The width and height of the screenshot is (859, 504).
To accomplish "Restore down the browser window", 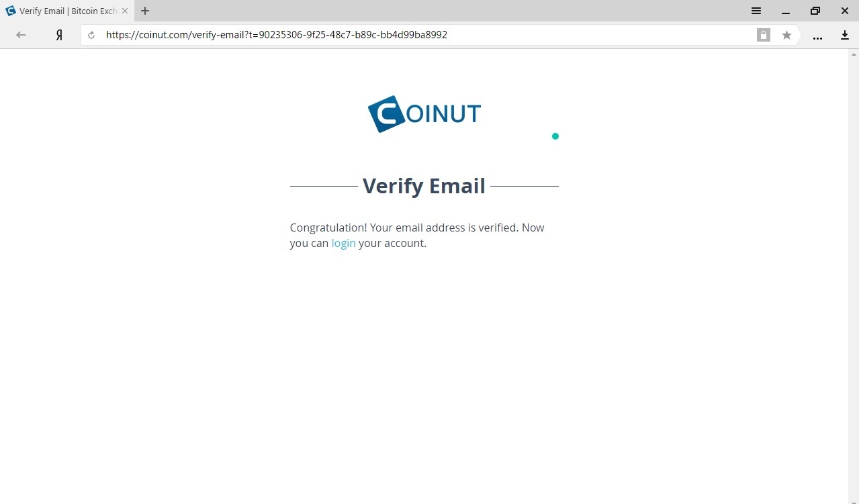I will [x=815, y=11].
